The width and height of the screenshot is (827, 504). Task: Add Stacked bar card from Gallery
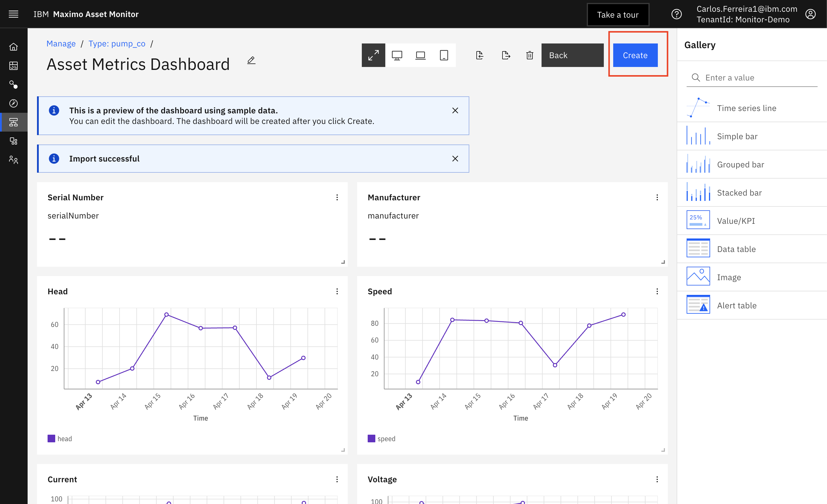click(x=752, y=193)
